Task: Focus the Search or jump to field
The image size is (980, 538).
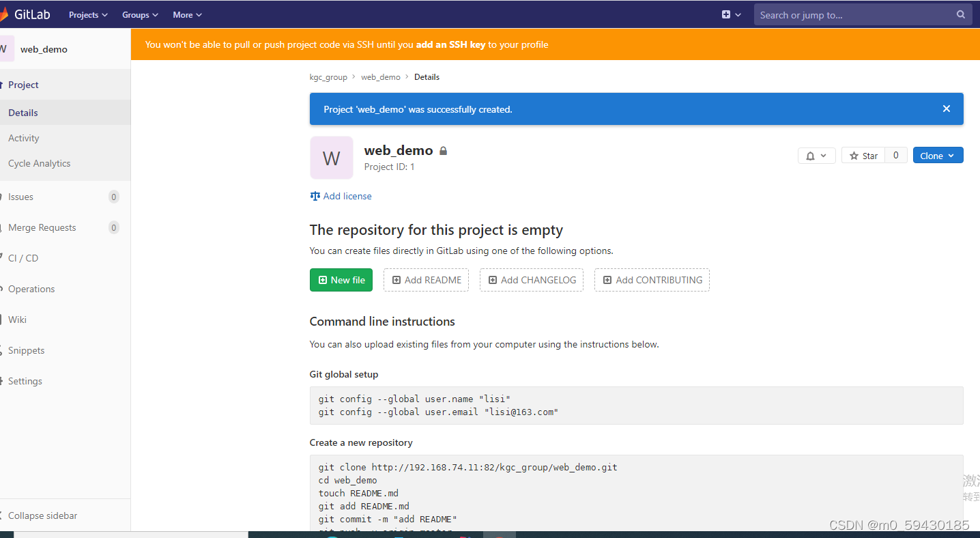Action: (863, 14)
